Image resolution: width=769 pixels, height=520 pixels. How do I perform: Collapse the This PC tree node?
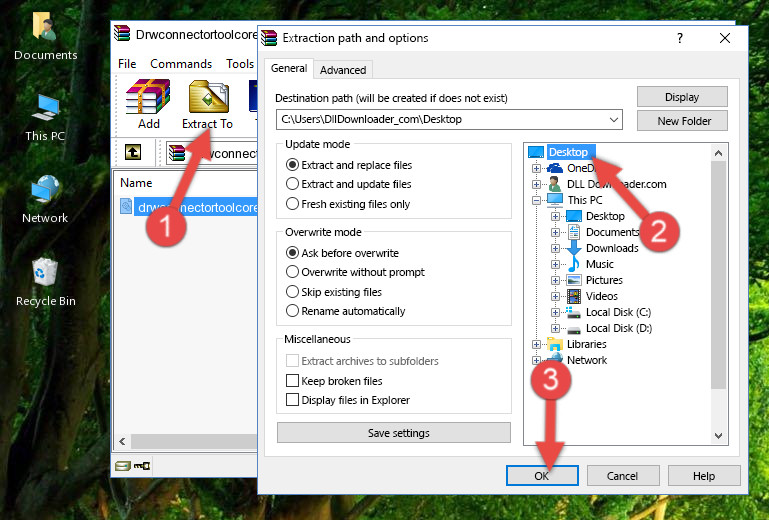coord(536,200)
